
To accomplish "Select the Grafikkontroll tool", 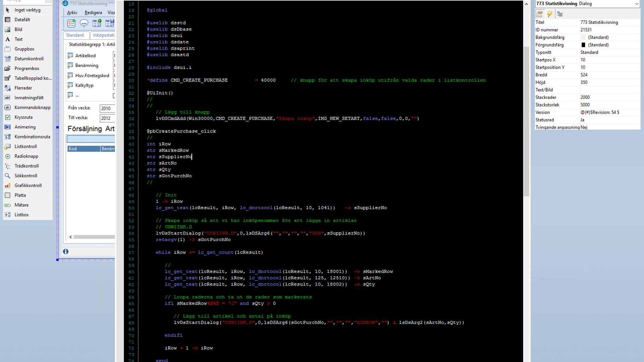I will pos(28,185).
